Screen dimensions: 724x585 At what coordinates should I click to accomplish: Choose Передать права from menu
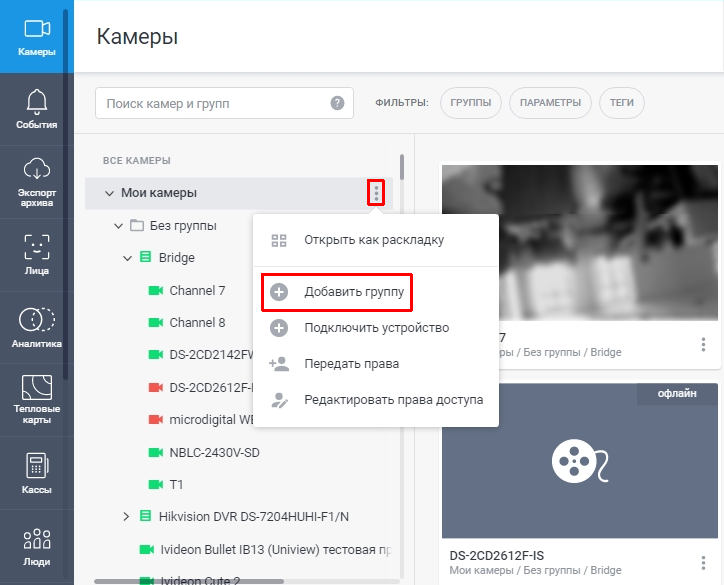click(376, 364)
